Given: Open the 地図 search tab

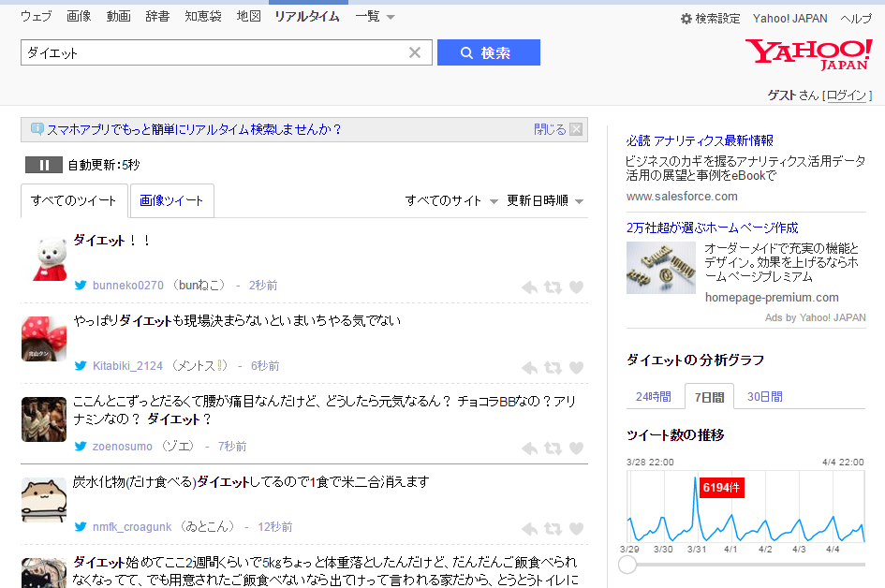Looking at the screenshot, I should pos(249,16).
